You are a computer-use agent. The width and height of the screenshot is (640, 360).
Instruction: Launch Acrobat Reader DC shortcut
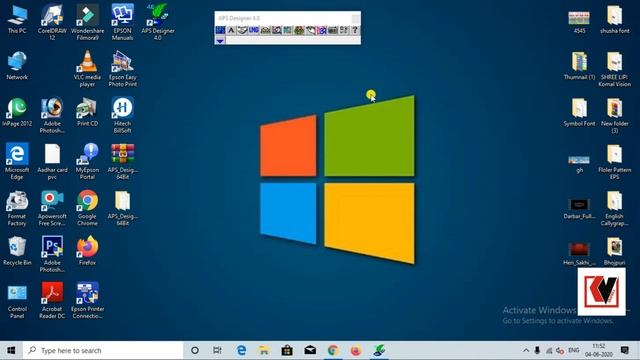point(52,300)
